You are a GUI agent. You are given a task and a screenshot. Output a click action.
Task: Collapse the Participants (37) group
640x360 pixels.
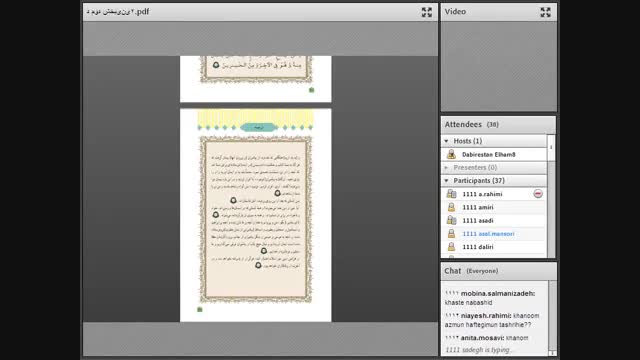pyautogui.click(x=446, y=180)
